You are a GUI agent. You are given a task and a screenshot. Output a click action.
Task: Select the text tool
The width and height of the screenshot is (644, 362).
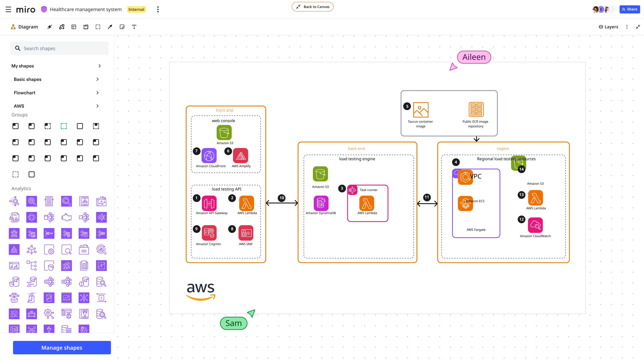coord(134,27)
